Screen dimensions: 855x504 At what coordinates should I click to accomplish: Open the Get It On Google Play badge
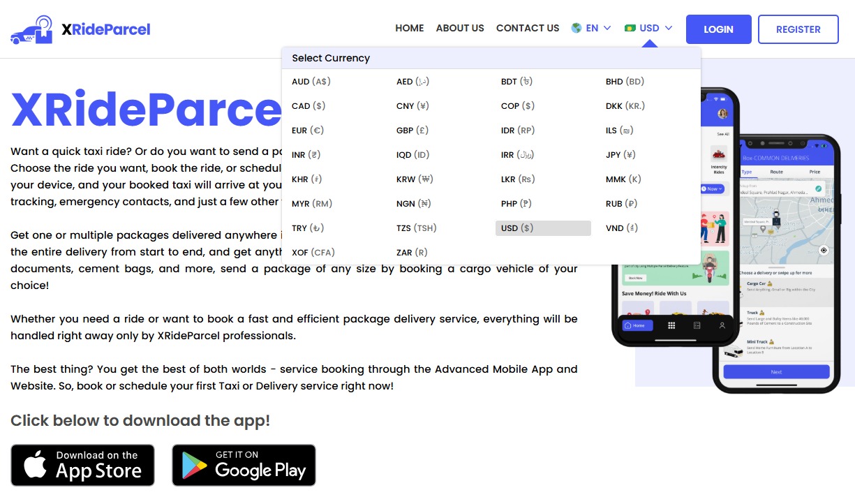click(x=244, y=465)
